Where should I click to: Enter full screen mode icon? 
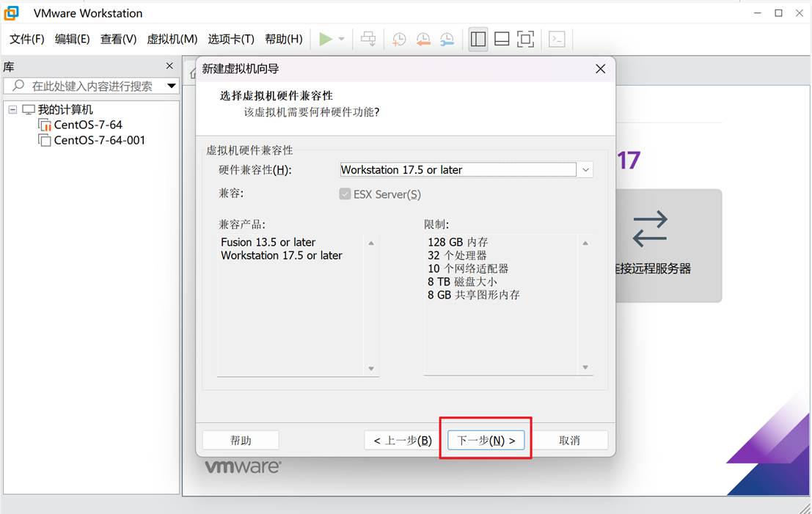coord(526,40)
